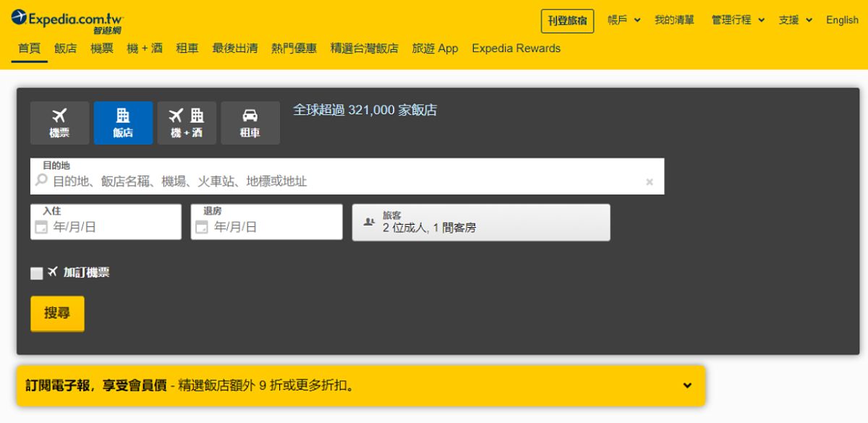This screenshot has width=868, height=423.
Task: Switch to the 精選台灣飯店 nav tab
Action: pyautogui.click(x=363, y=48)
